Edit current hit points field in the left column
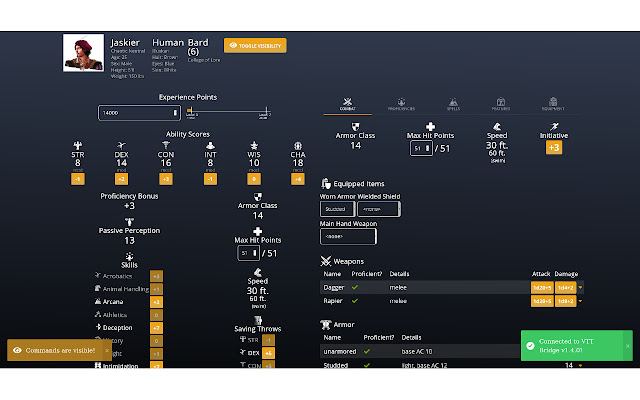This screenshot has width=640, height=400. pos(248,253)
